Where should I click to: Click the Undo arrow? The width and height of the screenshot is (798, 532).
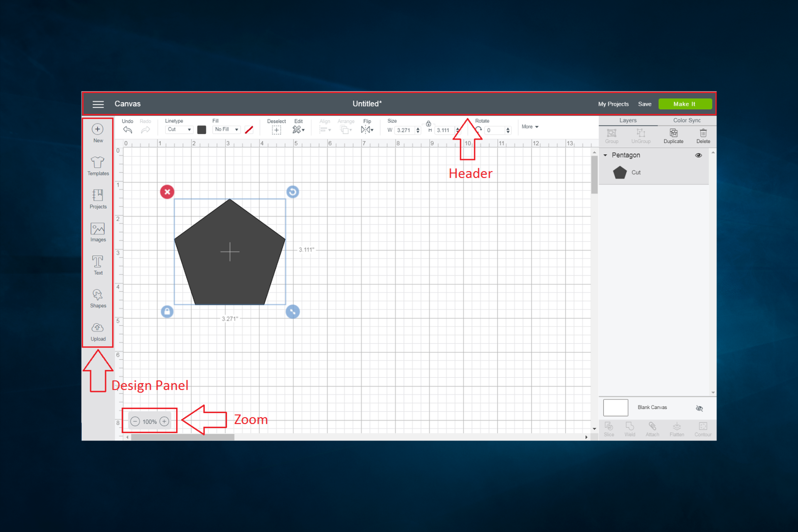(x=127, y=130)
